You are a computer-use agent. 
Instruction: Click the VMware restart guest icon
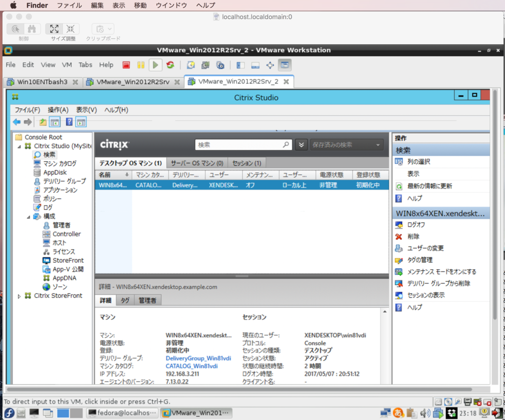tap(170, 66)
